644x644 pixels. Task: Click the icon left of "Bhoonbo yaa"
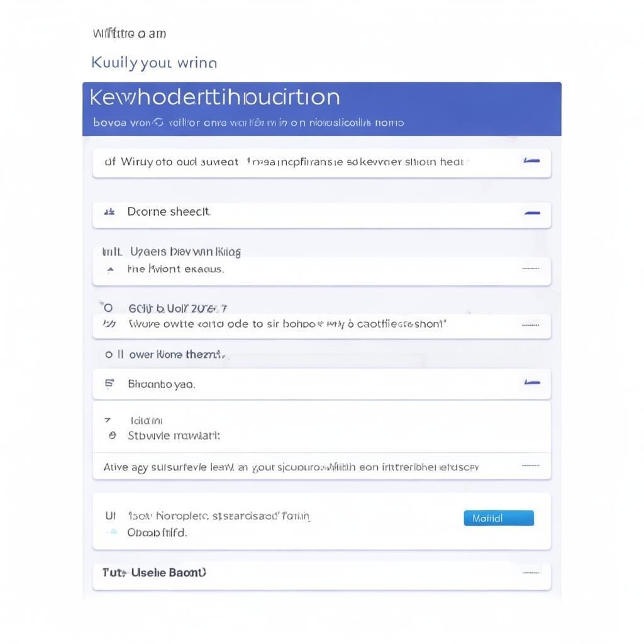tap(109, 384)
